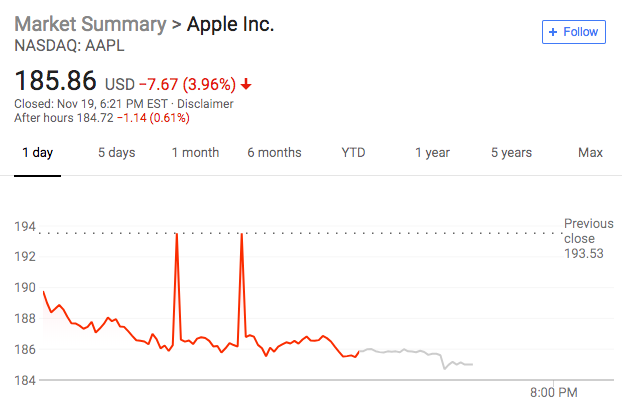
Task: Switch to the 5 days tab
Action: 116,153
